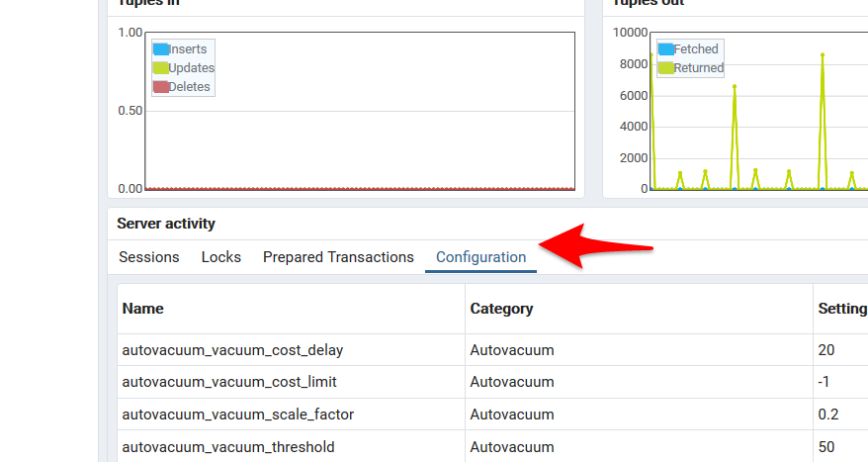Switch to the Sessions tab
This screenshot has height=462, width=868.
[x=149, y=257]
